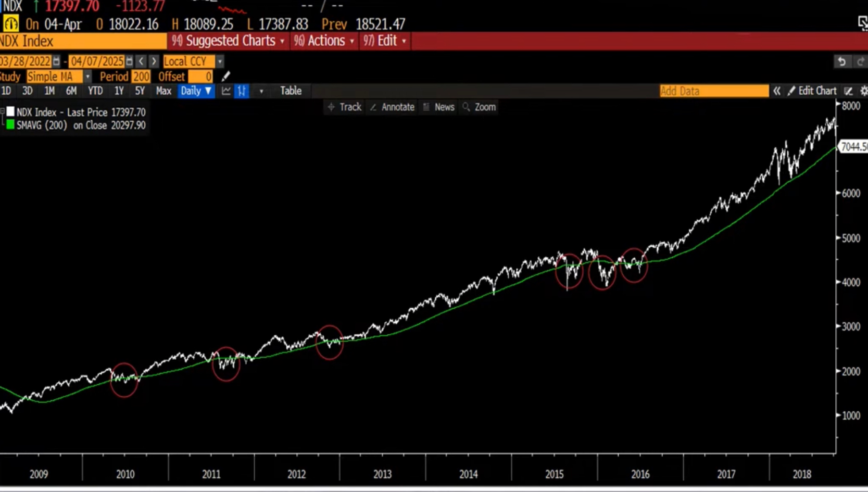Select the 3D time range
The height and width of the screenshot is (492, 868).
[x=27, y=91]
